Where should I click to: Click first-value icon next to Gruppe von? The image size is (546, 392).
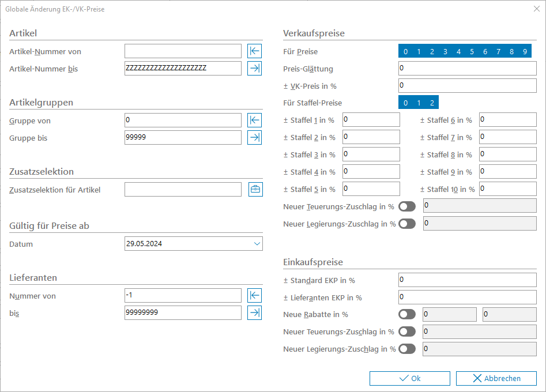click(x=255, y=120)
